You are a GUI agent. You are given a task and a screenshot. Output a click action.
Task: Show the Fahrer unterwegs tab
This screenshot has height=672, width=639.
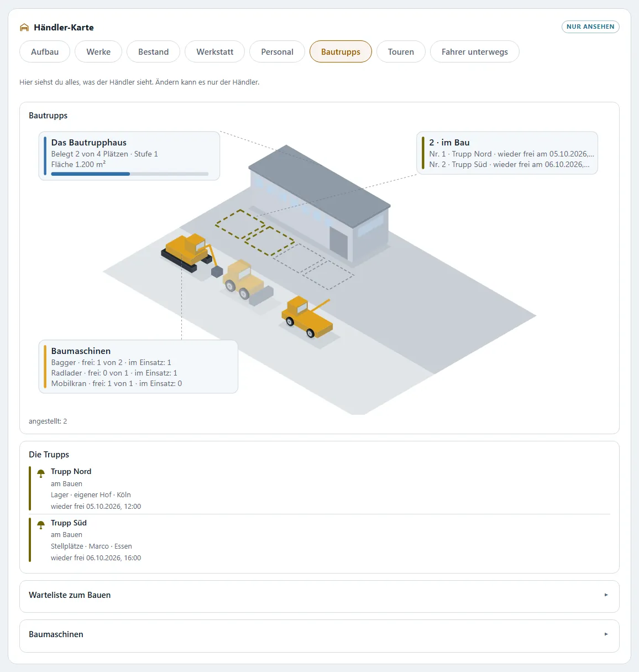(x=475, y=52)
